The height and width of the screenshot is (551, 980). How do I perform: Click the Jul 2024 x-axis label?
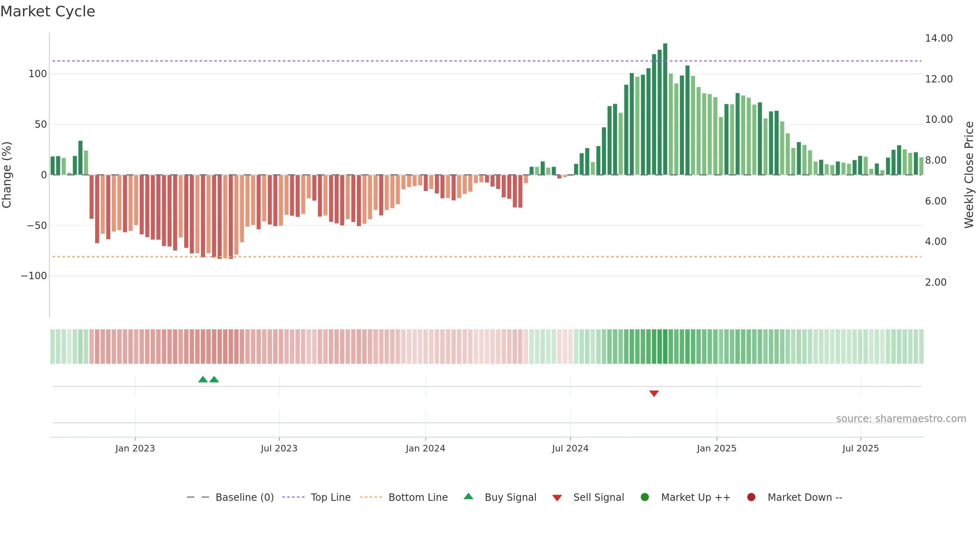pyautogui.click(x=570, y=448)
